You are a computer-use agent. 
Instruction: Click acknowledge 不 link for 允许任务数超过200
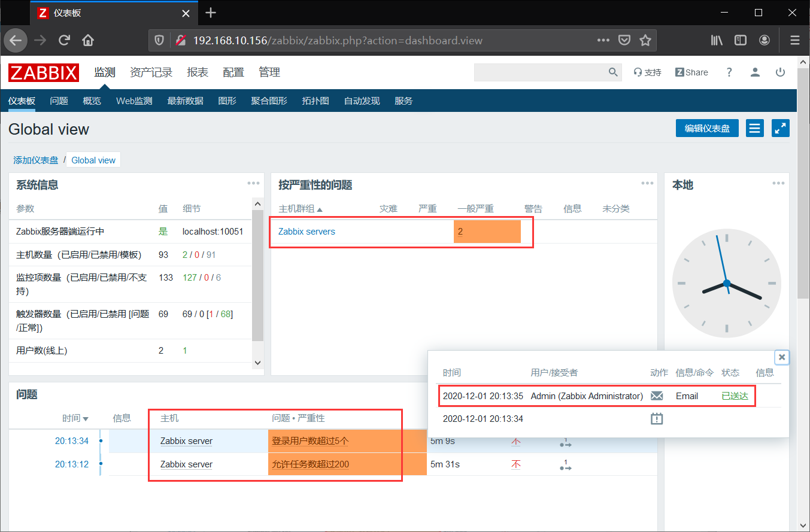coord(515,465)
